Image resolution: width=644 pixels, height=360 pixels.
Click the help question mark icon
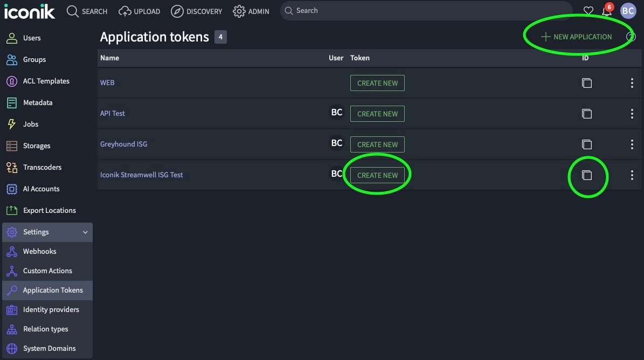click(631, 37)
